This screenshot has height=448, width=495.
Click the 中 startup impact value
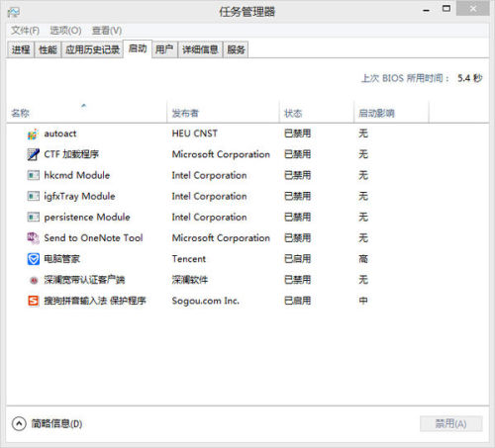(x=363, y=301)
